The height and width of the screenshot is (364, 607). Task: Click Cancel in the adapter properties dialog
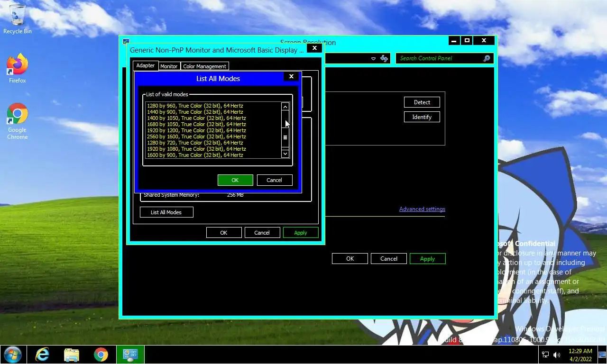[262, 233]
